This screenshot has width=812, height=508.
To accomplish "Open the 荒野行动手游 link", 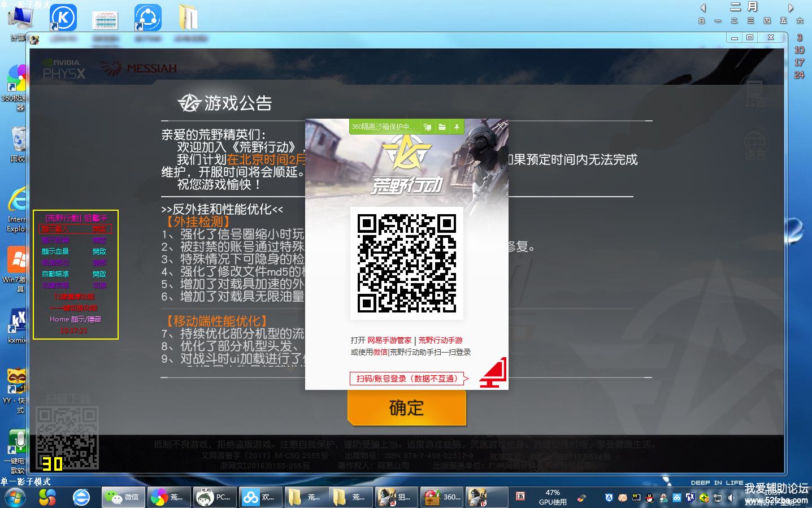I will click(440, 340).
